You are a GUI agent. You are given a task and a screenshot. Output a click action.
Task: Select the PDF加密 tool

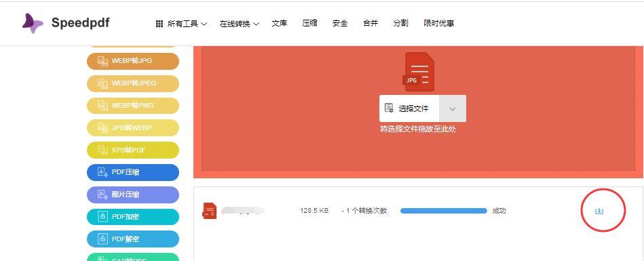pyautogui.click(x=133, y=217)
